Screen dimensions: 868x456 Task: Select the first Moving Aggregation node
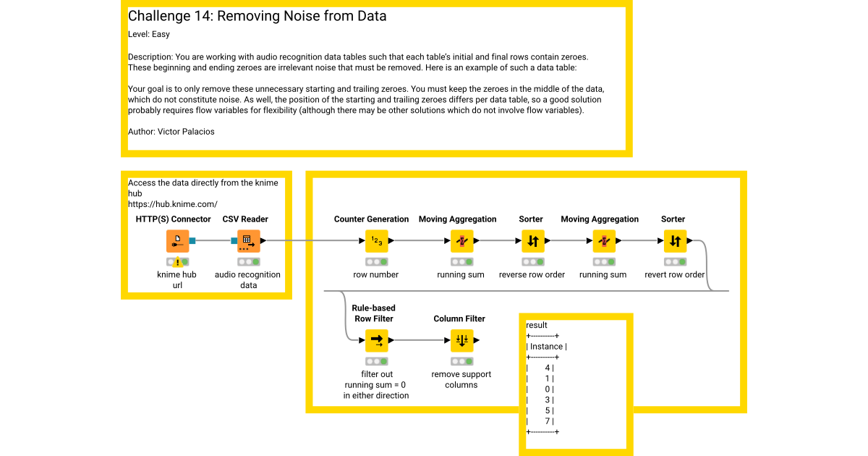pos(461,240)
